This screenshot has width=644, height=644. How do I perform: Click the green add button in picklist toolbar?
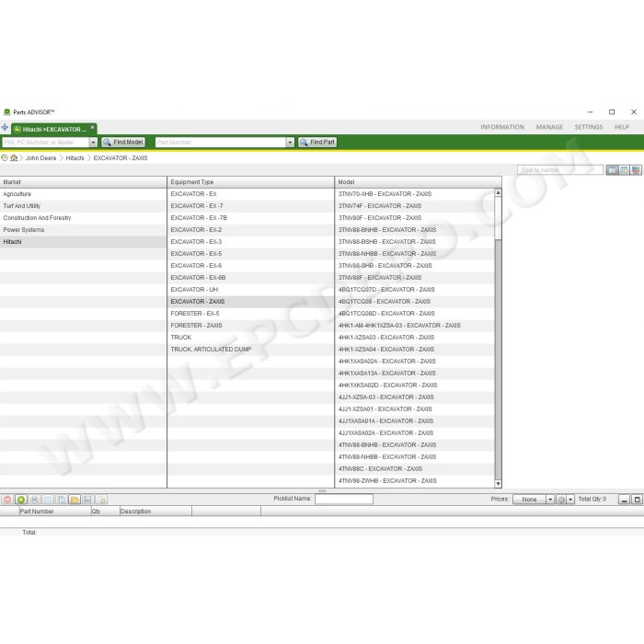[21, 500]
